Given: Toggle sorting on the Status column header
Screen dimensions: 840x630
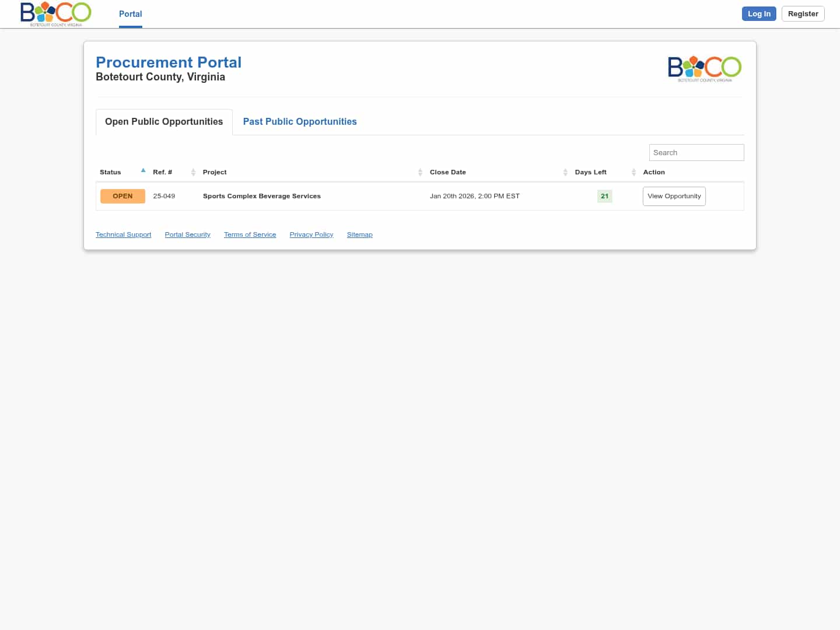Looking at the screenshot, I should (110, 172).
